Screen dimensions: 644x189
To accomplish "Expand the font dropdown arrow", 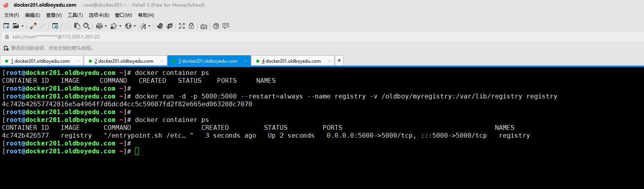I will [x=149, y=26].
